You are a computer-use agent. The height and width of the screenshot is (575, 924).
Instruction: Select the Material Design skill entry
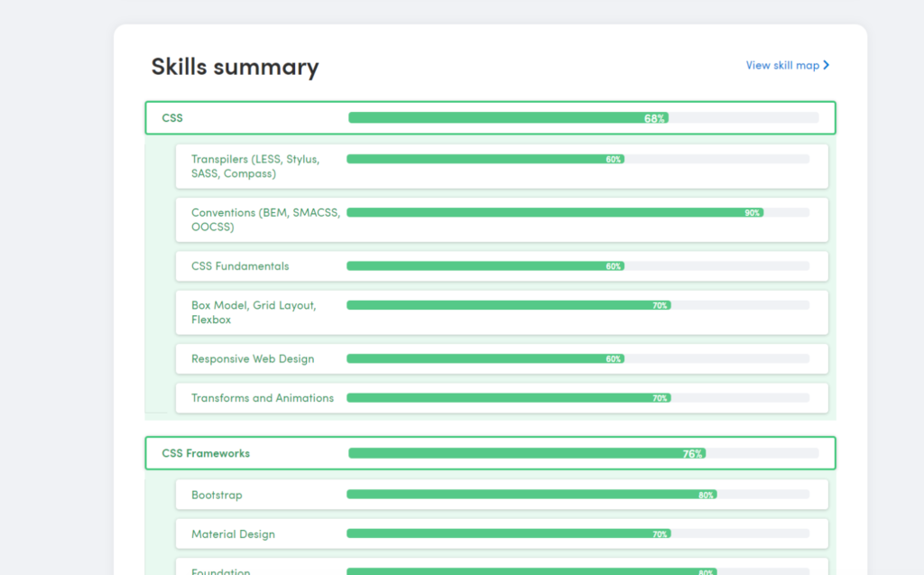(501, 533)
